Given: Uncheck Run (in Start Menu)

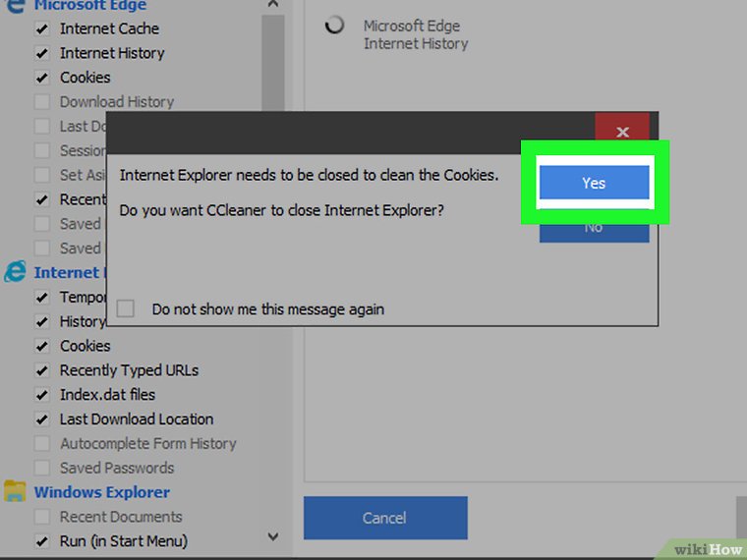Looking at the screenshot, I should (42, 541).
